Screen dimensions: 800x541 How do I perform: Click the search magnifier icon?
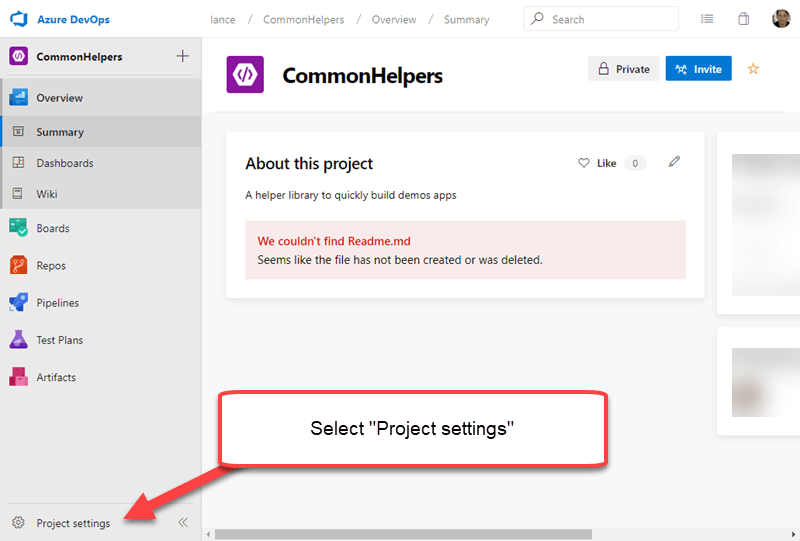(x=537, y=19)
